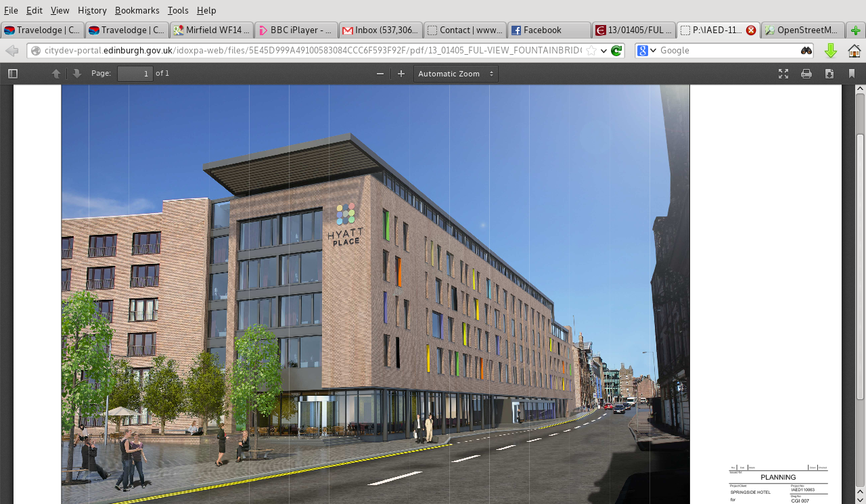Open the Edit menu
Screen dimensions: 866x504
[x=35, y=10]
